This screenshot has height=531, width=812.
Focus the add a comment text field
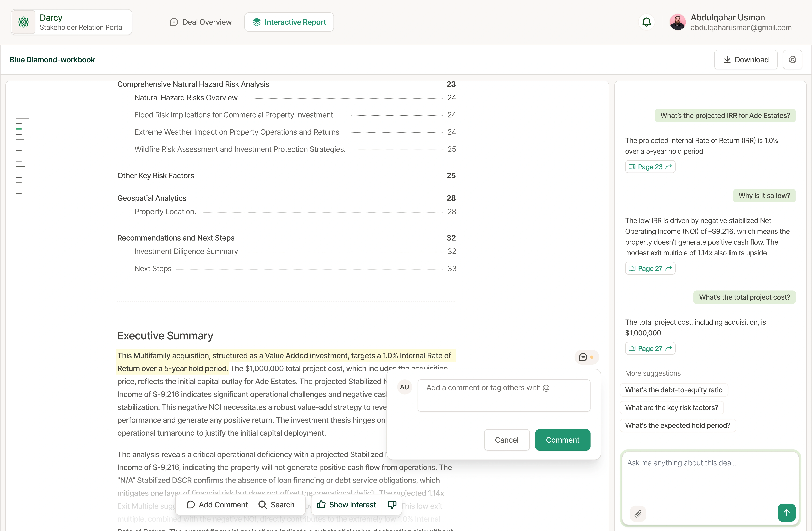click(504, 395)
